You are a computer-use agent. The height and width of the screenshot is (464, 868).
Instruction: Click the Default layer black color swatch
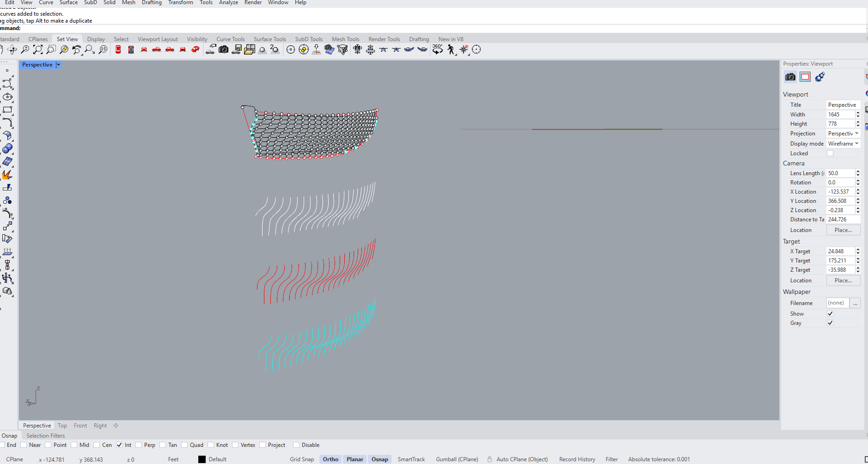[202, 459]
